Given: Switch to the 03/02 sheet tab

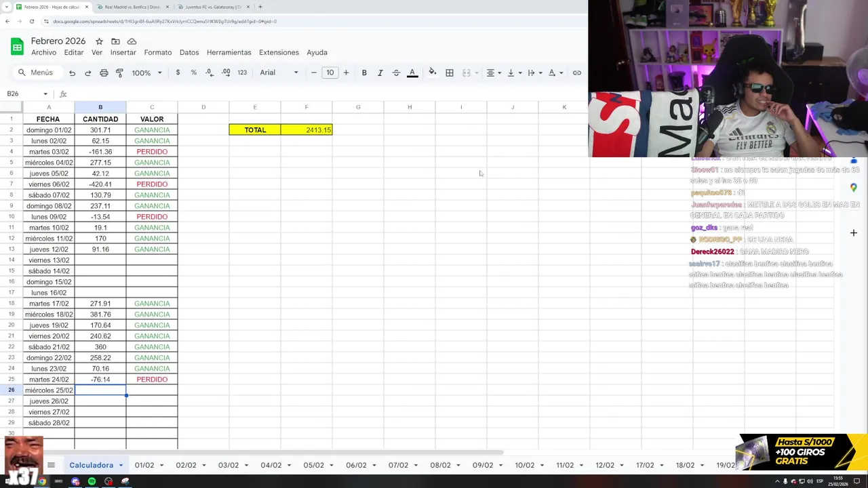Looking at the screenshot, I should coord(229,465).
